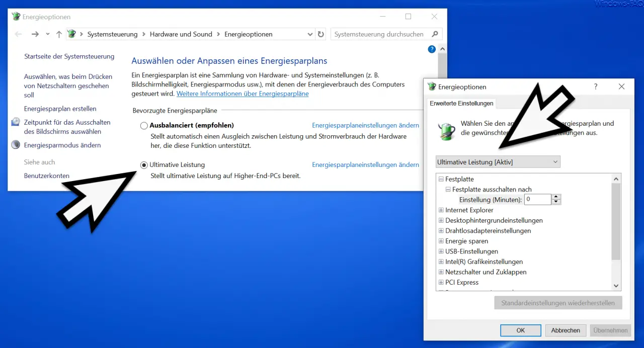The width and height of the screenshot is (644, 348).
Task: Expand Drahtlosadaptereinstellungen node
Action: point(441,231)
